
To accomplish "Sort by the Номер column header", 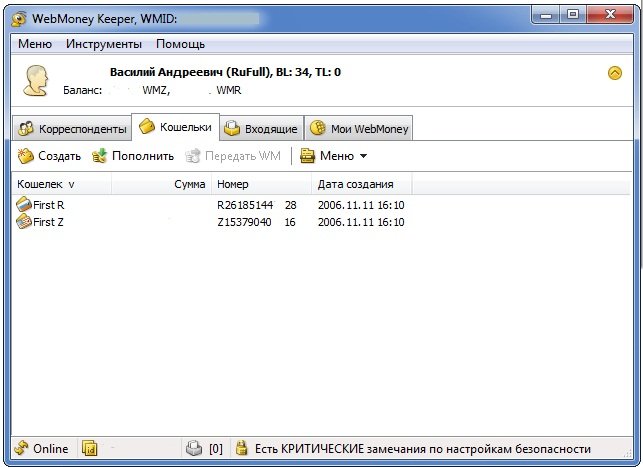I will 261,184.
